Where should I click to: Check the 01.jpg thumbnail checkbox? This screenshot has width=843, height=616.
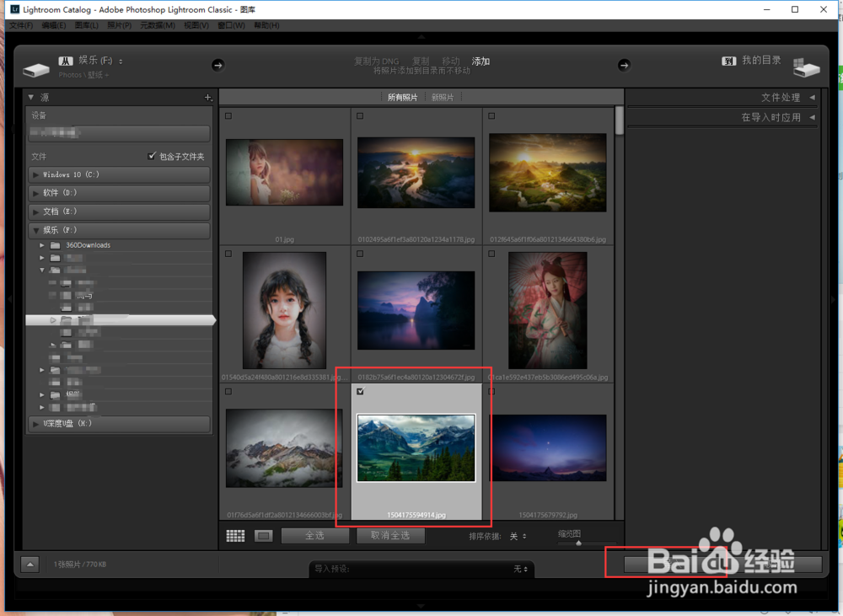click(228, 116)
